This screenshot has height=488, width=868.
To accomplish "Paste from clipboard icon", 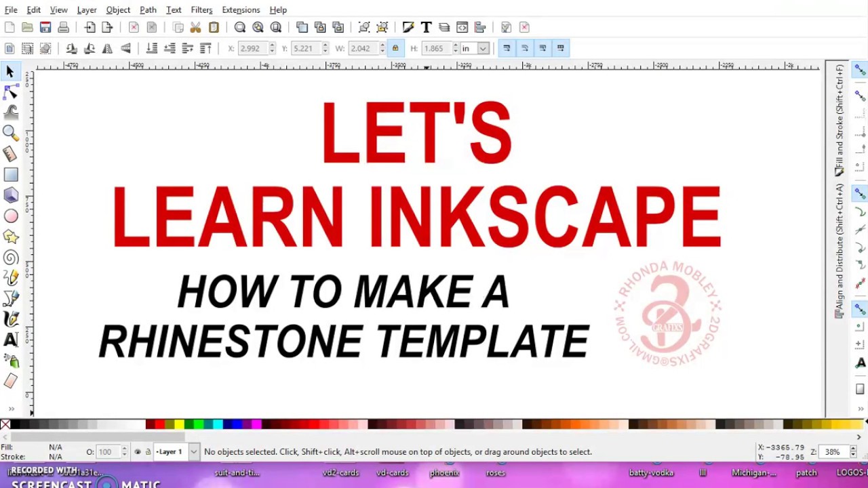I will [x=214, y=27].
